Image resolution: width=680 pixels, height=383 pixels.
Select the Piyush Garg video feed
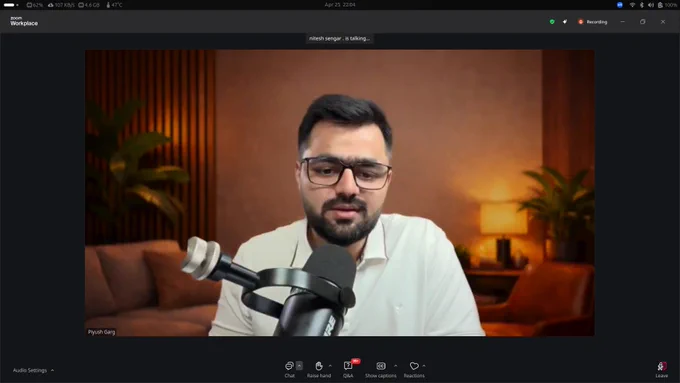(340, 193)
